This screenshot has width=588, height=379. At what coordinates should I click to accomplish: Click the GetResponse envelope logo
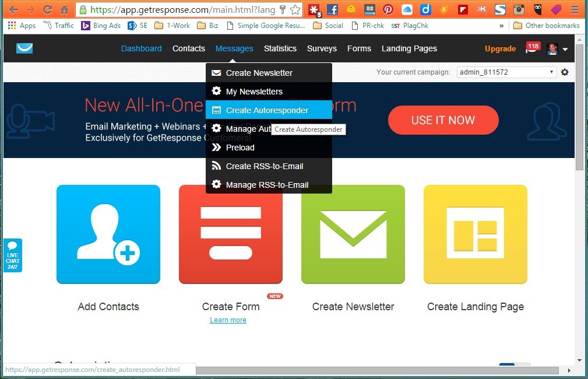24,48
